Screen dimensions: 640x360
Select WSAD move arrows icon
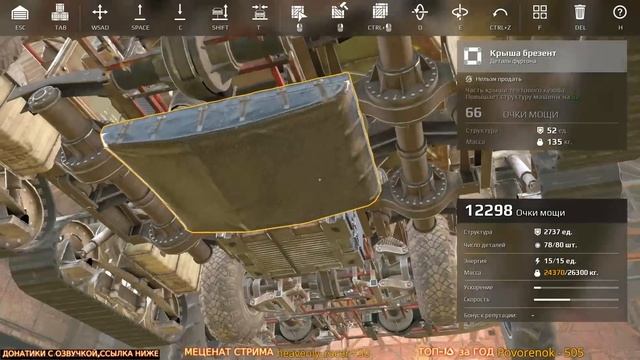click(100, 13)
